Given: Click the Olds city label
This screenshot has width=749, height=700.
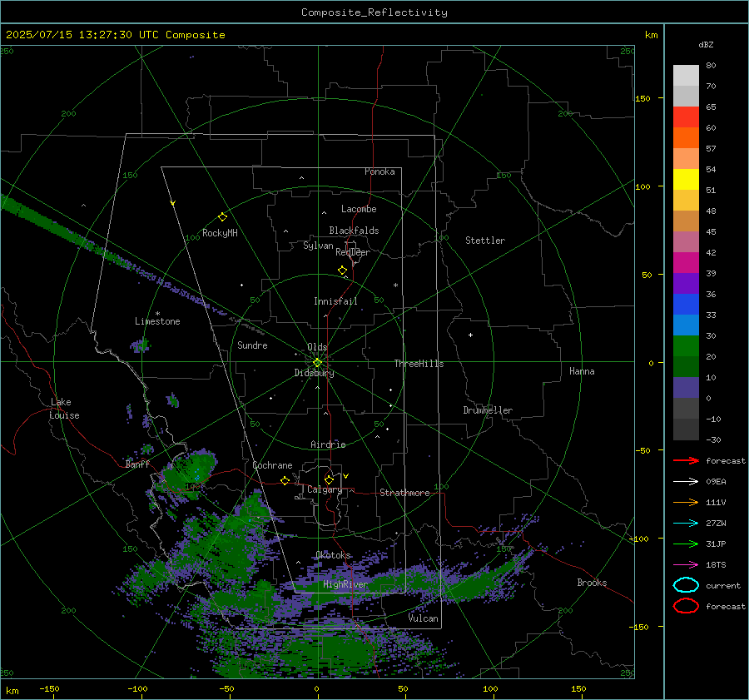Looking at the screenshot, I should [317, 347].
